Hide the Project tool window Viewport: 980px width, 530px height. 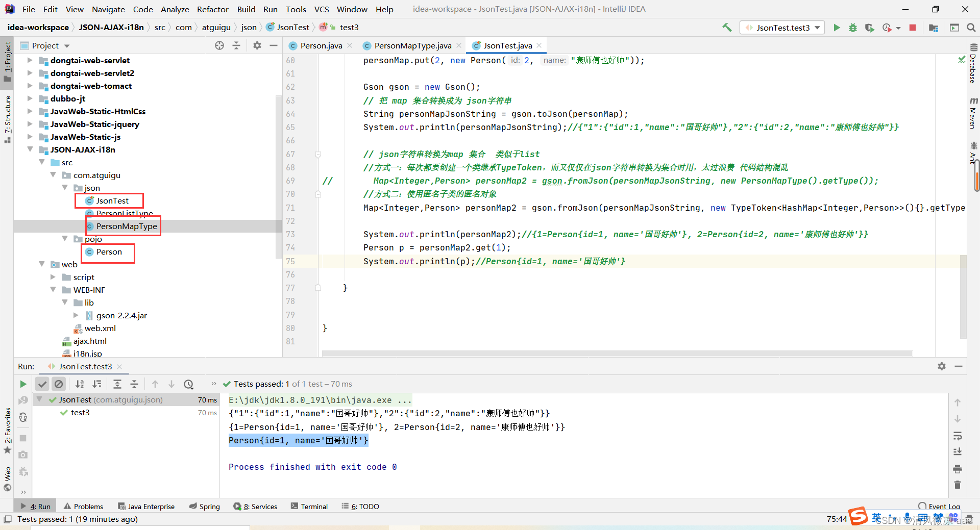click(274, 45)
